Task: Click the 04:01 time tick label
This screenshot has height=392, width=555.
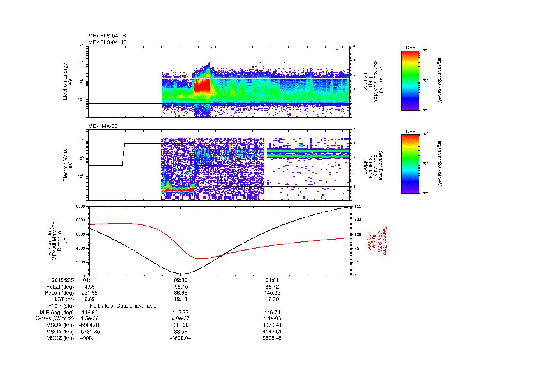Action: click(272, 280)
